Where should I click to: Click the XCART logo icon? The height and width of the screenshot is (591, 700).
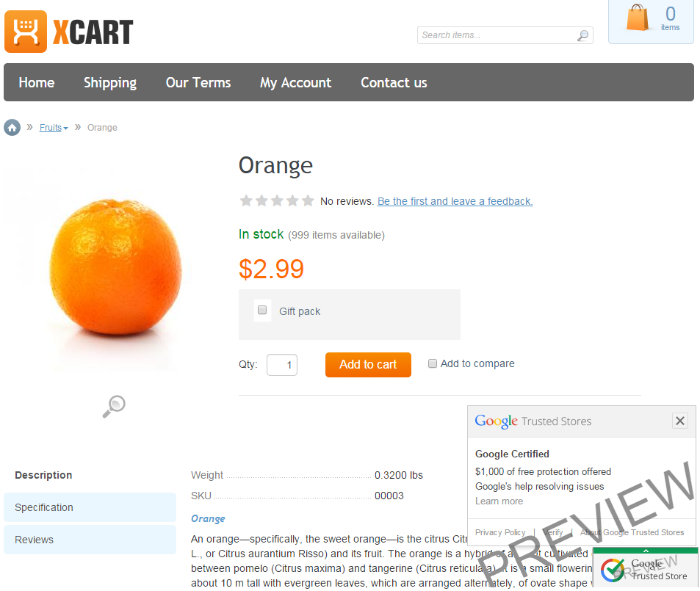(26, 32)
